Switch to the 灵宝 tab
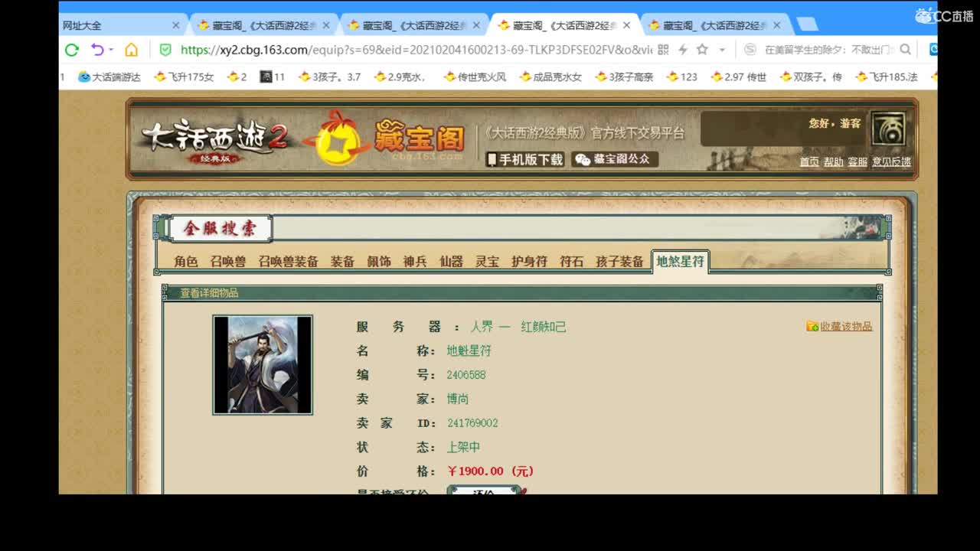 pyautogui.click(x=487, y=262)
